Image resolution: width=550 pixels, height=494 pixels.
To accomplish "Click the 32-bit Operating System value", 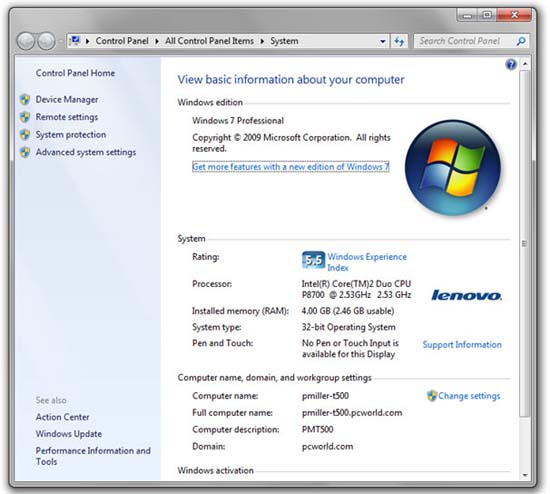I will click(349, 327).
